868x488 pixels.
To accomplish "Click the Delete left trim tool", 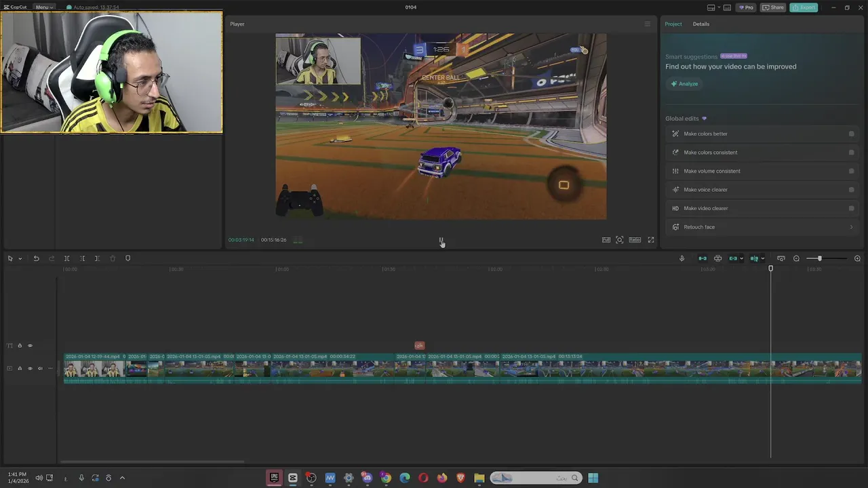I will [82, 258].
